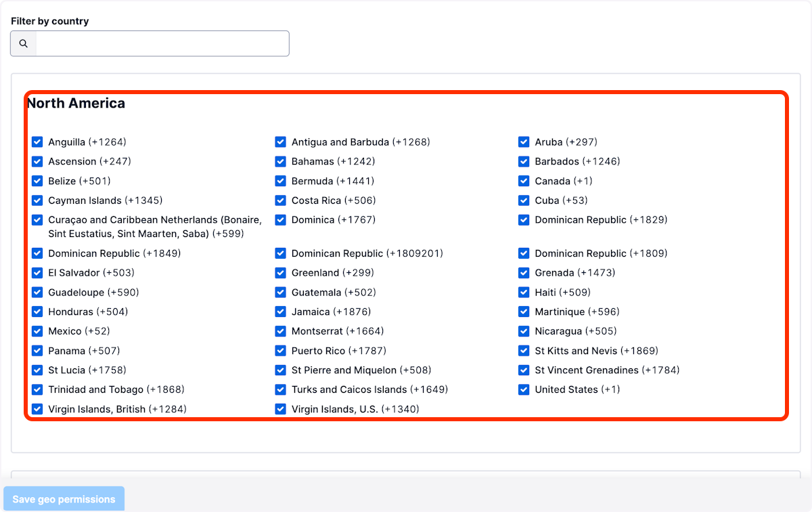This screenshot has height=512, width=812.
Task: Toggle Virgin Islands, British (+1284) checkbox
Action: tap(37, 409)
